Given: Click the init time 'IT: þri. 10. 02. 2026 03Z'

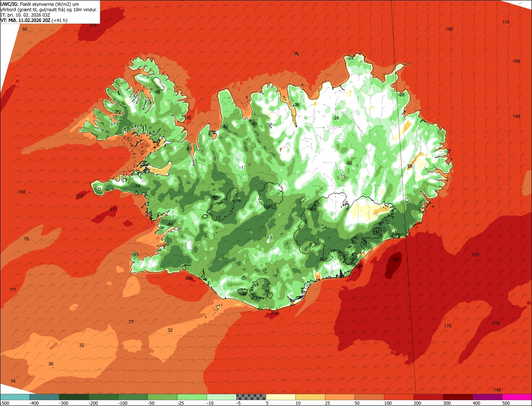Looking at the screenshot, I should coord(26,15).
